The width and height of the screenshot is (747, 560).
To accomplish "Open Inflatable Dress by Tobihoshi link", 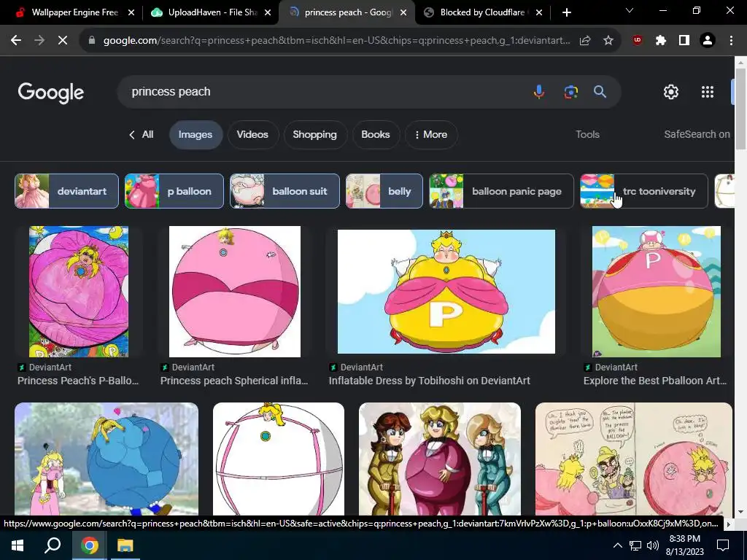I will [429, 381].
